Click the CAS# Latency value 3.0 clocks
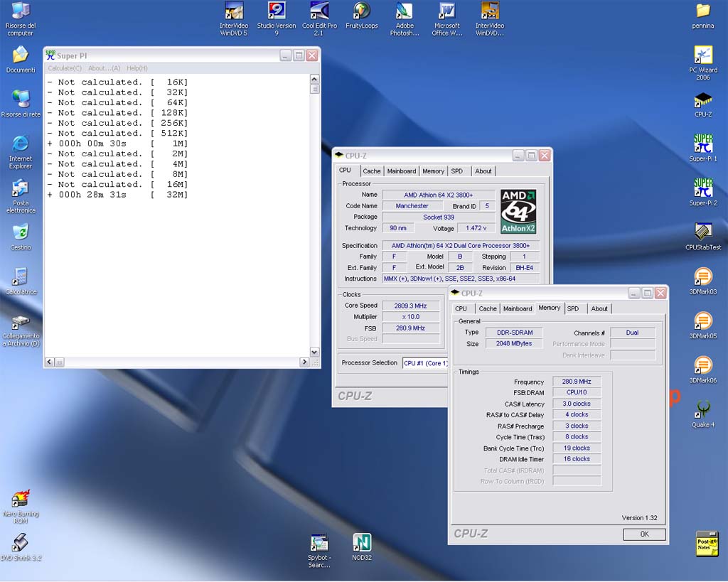The image size is (728, 582). 577,404
